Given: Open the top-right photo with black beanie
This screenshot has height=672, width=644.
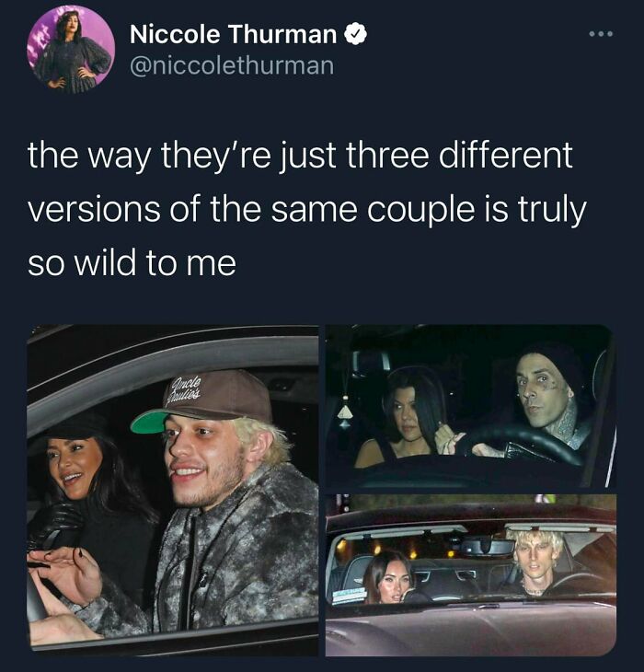Looking at the screenshot, I should click(471, 406).
